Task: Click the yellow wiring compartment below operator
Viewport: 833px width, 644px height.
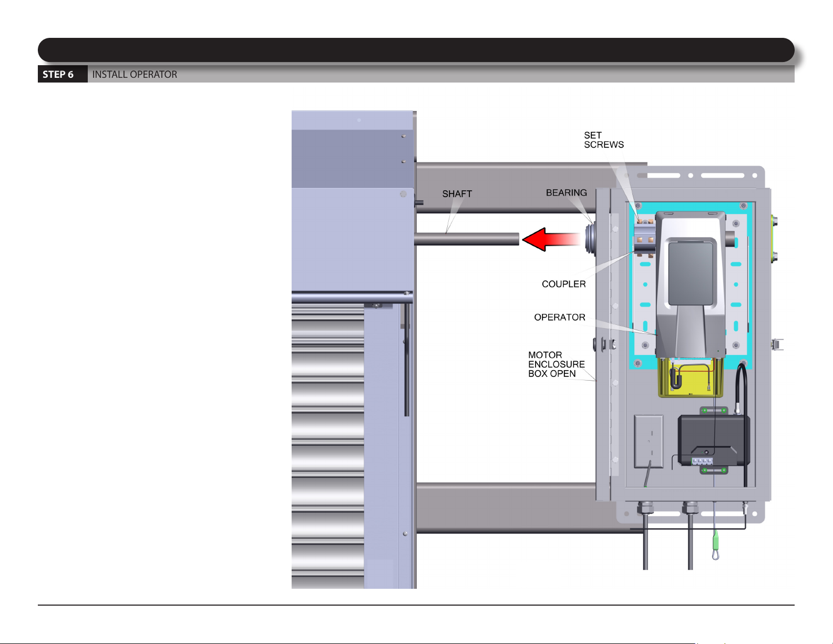Action: 690,377
